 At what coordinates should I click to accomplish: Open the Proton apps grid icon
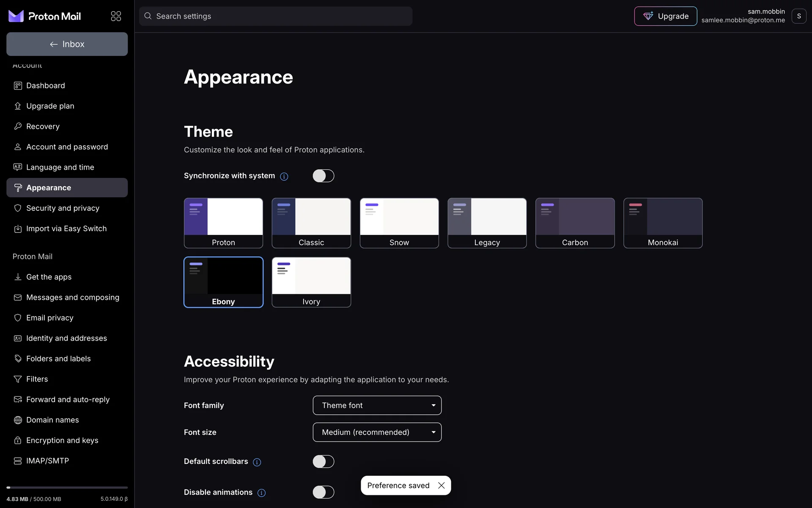pos(116,16)
